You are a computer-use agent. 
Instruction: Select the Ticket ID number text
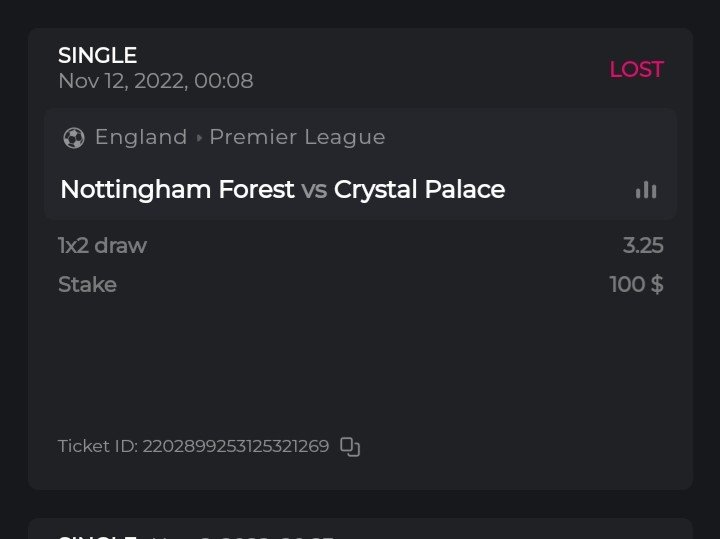[x=236, y=446]
